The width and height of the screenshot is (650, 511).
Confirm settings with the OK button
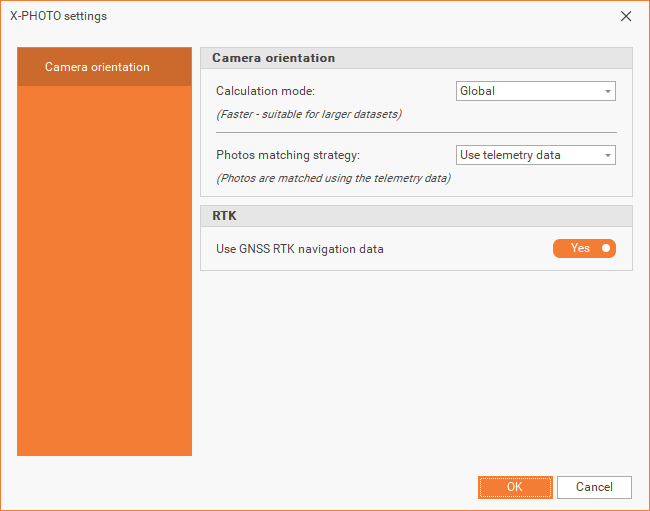point(515,487)
